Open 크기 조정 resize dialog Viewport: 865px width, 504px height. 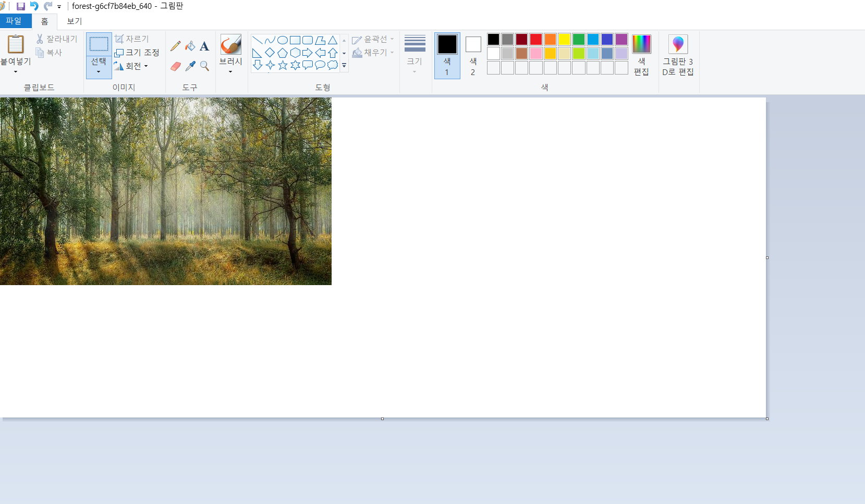click(137, 53)
